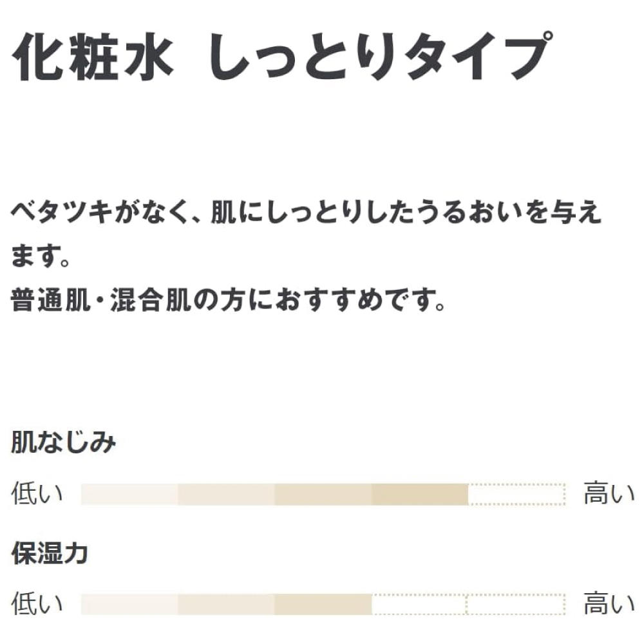Click the fourth empty 保湿力 bar segment
Viewport: 644px width, 644px height.
[x=419, y=604]
